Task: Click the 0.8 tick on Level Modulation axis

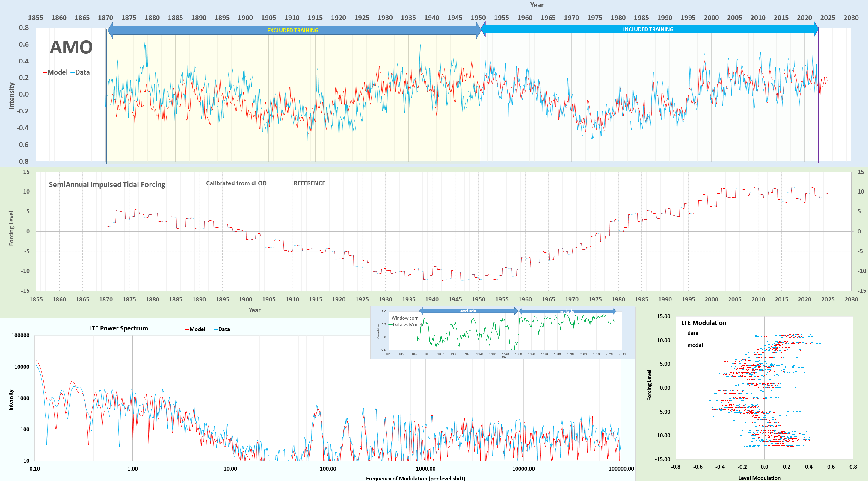Action: 853,467
